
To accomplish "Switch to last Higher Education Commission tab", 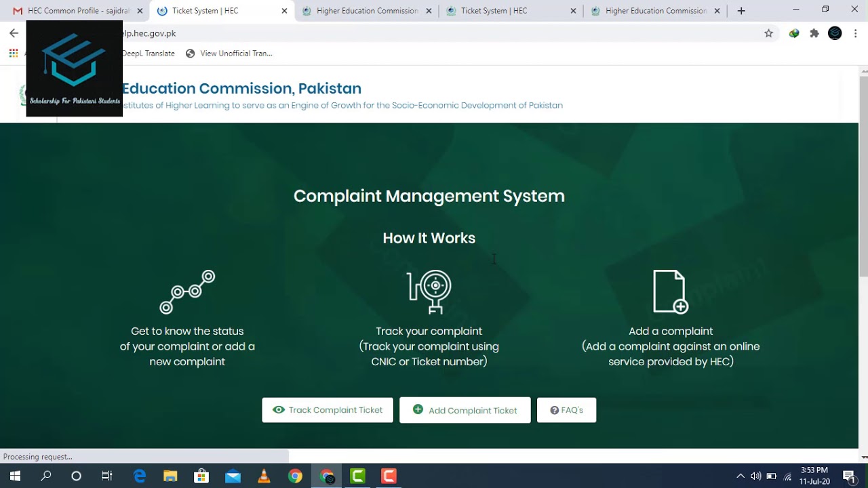I will 654,11.
